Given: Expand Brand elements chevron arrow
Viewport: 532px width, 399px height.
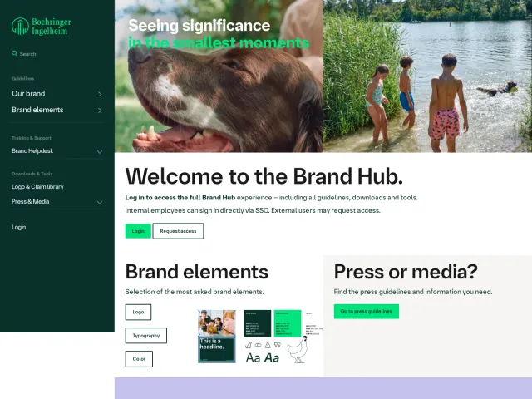Looking at the screenshot, I should tap(100, 111).
